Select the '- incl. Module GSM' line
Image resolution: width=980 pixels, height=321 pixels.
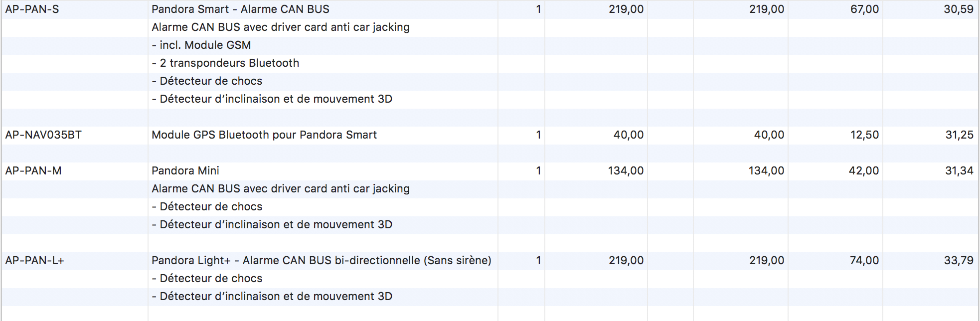click(x=201, y=45)
